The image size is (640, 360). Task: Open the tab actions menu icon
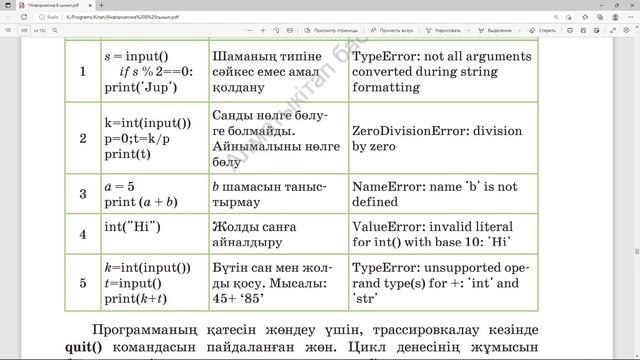point(8,5)
